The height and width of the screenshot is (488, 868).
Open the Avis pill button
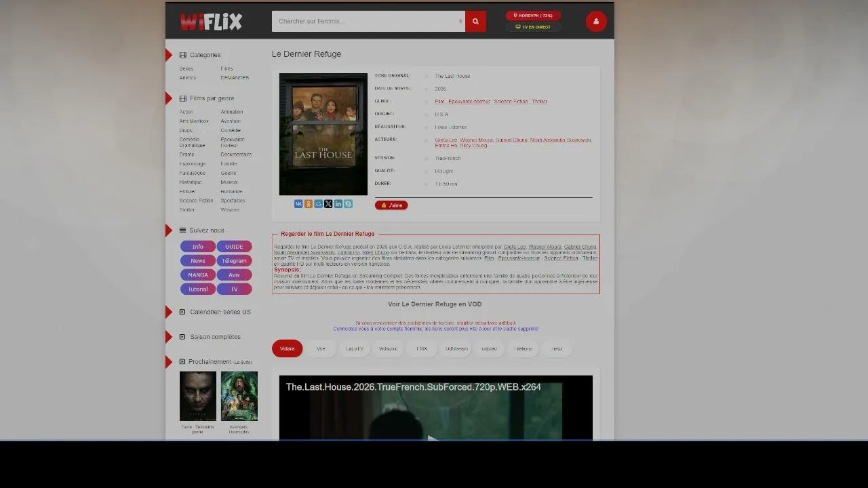tap(234, 275)
